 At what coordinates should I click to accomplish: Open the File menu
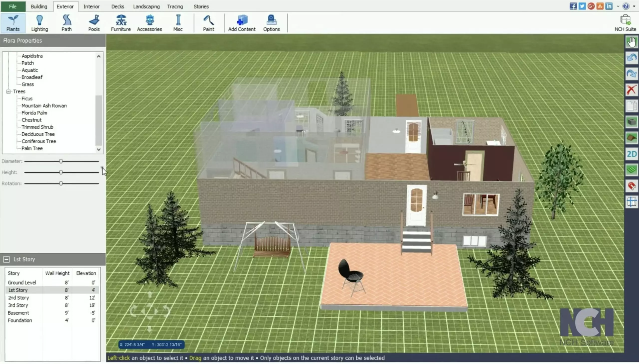(13, 6)
